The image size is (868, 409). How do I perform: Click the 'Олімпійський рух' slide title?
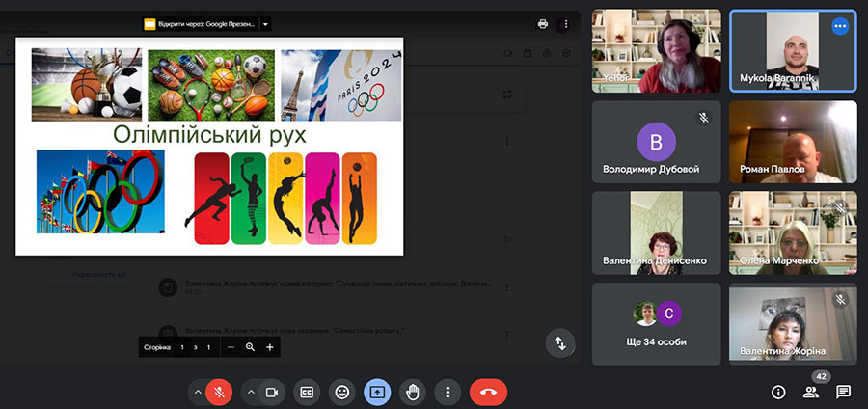(209, 134)
